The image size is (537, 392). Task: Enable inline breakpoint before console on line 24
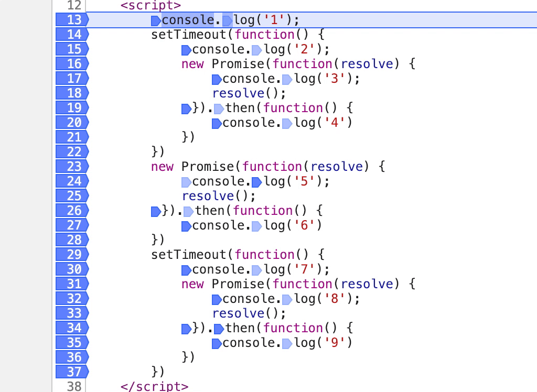pos(186,182)
